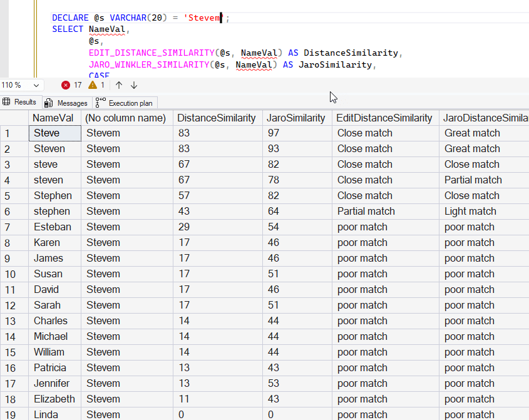529x420 pixels.
Task: Select the NameVal column header
Action: click(x=53, y=118)
